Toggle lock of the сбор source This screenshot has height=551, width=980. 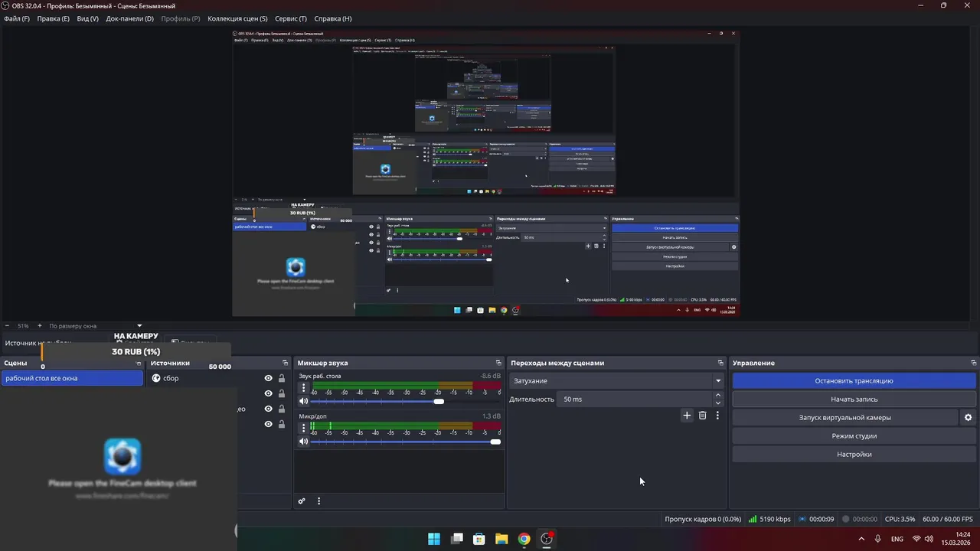pos(282,378)
